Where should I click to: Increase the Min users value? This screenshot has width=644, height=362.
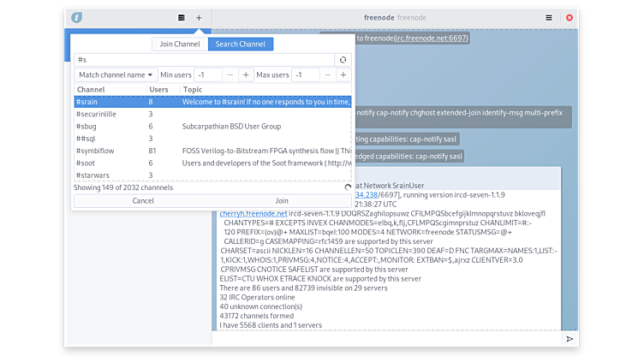[246, 75]
